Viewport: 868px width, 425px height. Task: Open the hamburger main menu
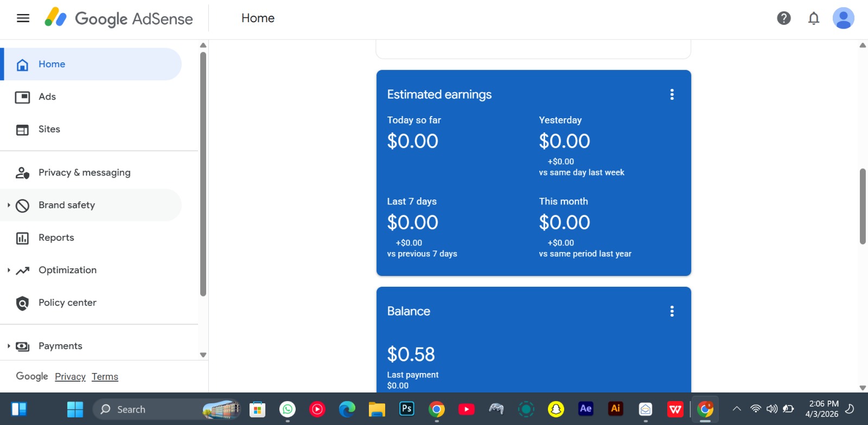(x=23, y=18)
